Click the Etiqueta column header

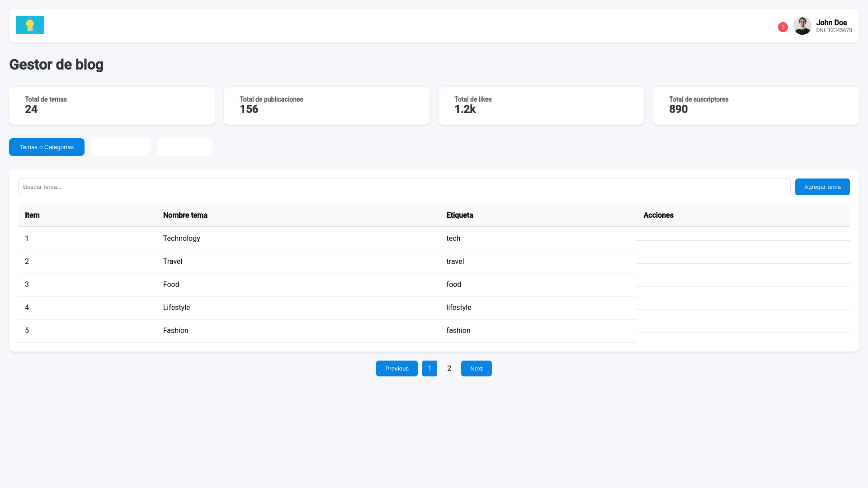(459, 216)
